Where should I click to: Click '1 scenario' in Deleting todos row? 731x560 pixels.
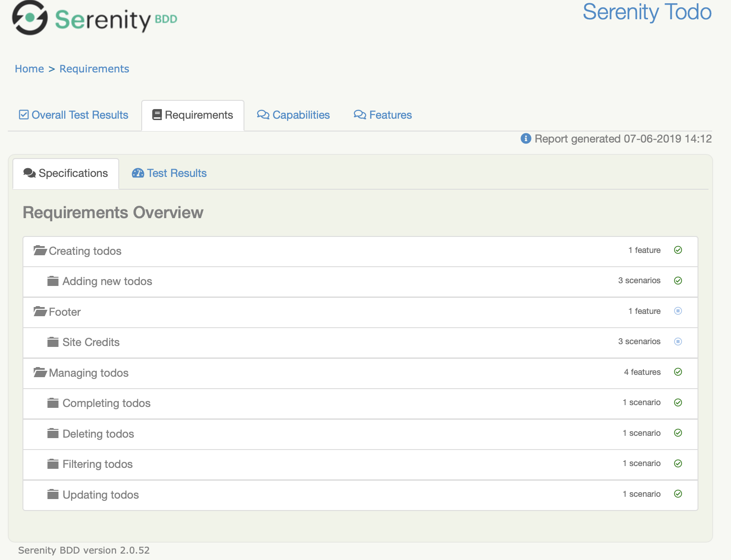click(x=642, y=433)
